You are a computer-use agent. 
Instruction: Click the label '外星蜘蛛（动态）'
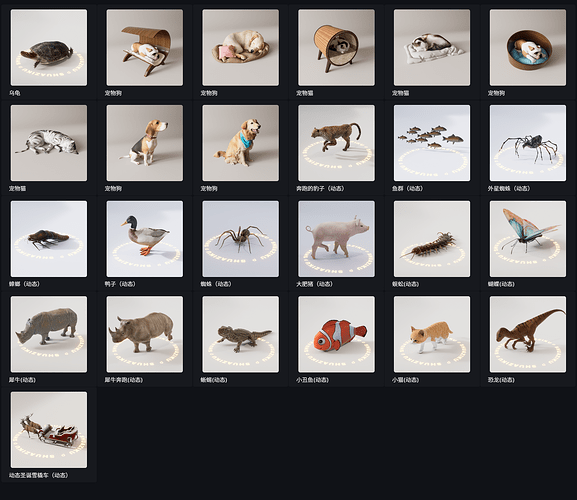509,188
